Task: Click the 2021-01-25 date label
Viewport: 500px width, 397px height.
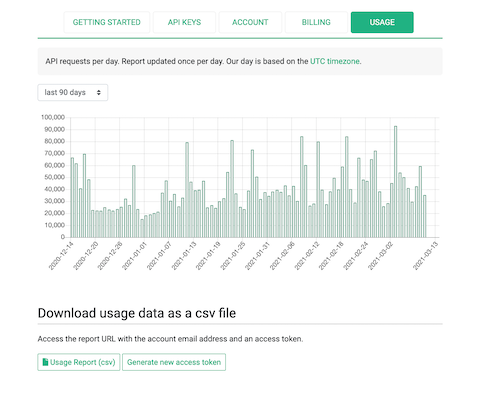Action: [x=233, y=256]
